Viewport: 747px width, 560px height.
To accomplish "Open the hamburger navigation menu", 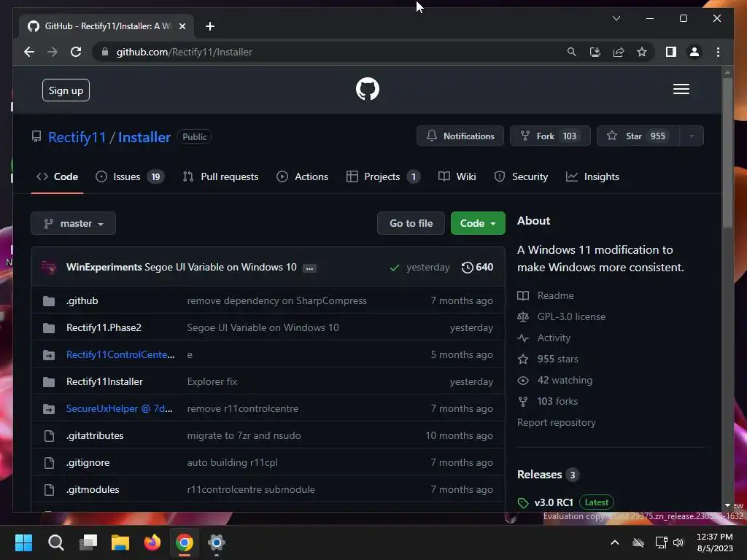I will click(x=681, y=89).
